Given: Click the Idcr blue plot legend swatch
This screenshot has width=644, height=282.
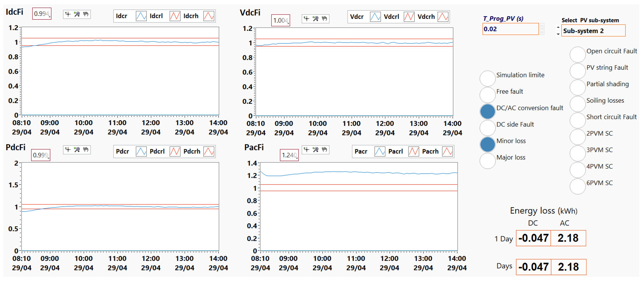Looking at the screenshot, I should (x=141, y=16).
